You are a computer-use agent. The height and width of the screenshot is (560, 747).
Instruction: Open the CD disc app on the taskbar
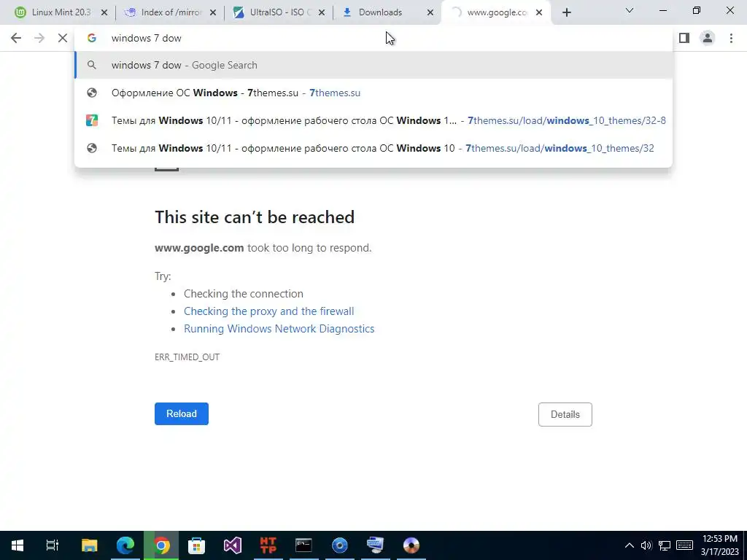tap(411, 545)
